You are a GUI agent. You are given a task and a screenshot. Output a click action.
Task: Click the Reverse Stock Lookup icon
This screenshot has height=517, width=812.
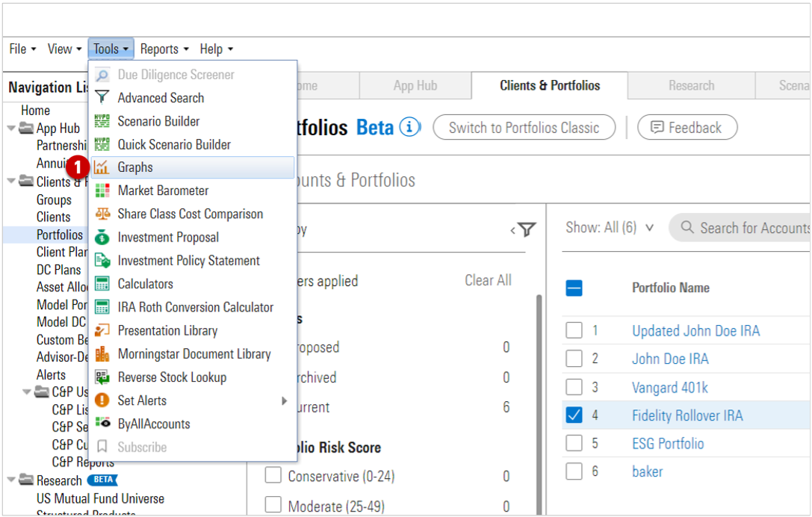pyautogui.click(x=102, y=377)
